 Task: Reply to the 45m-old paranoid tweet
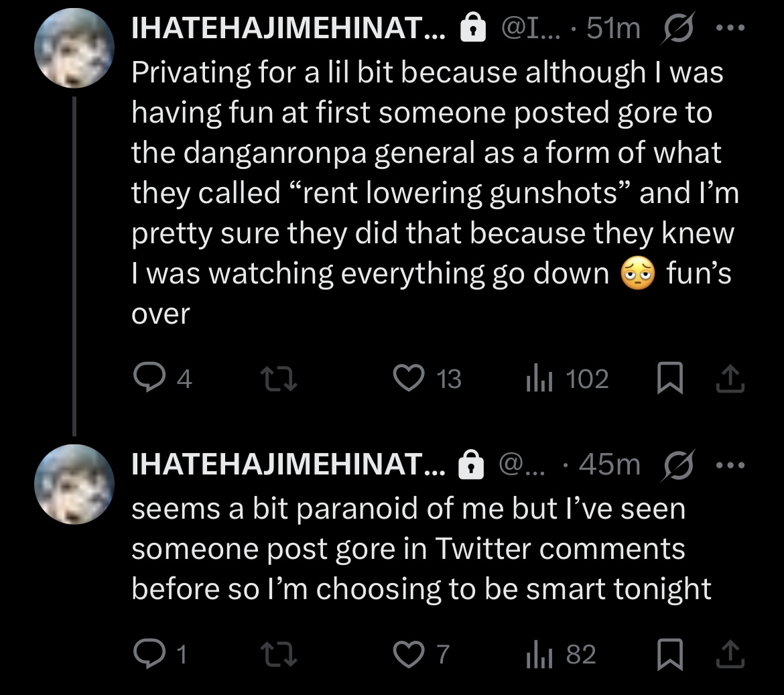coord(146,654)
